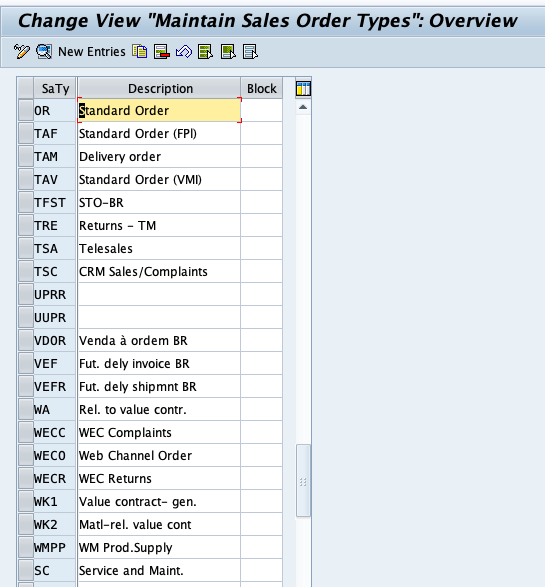Click the Select All icon
545x587 pixels.
(x=205, y=51)
